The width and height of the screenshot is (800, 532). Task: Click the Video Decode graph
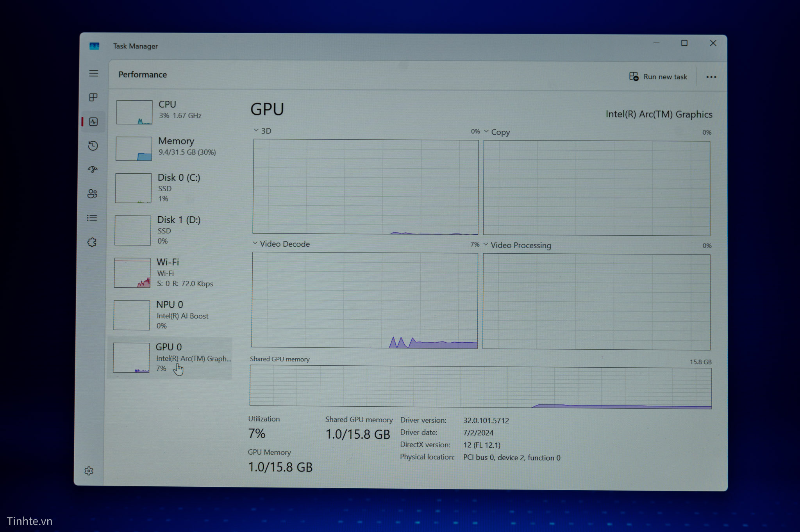364,300
